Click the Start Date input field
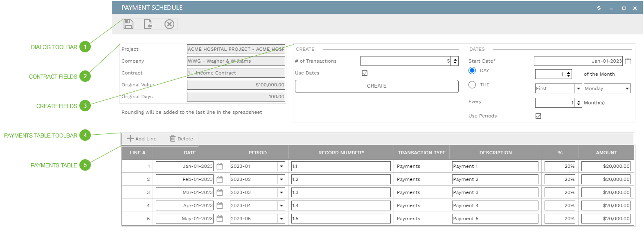 [578, 61]
